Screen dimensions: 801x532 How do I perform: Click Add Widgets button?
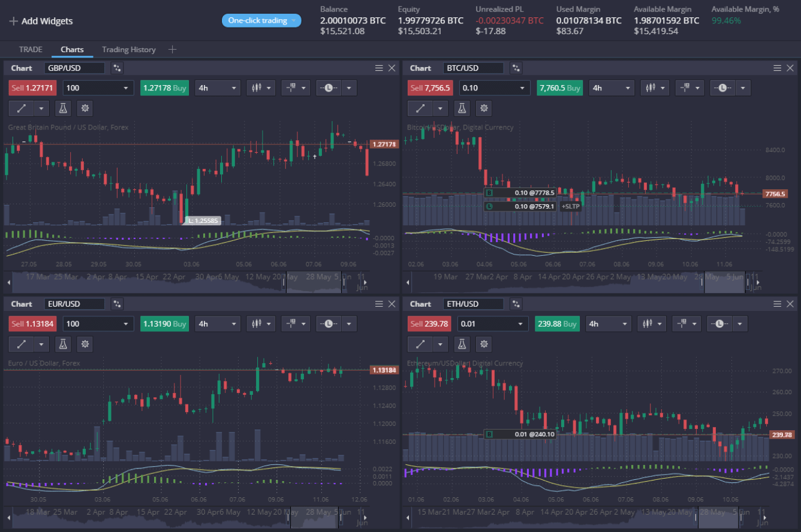coord(41,21)
